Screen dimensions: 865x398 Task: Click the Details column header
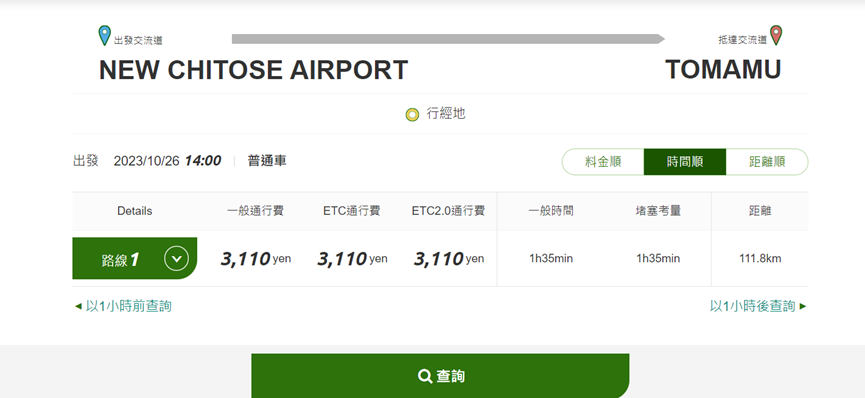(135, 211)
